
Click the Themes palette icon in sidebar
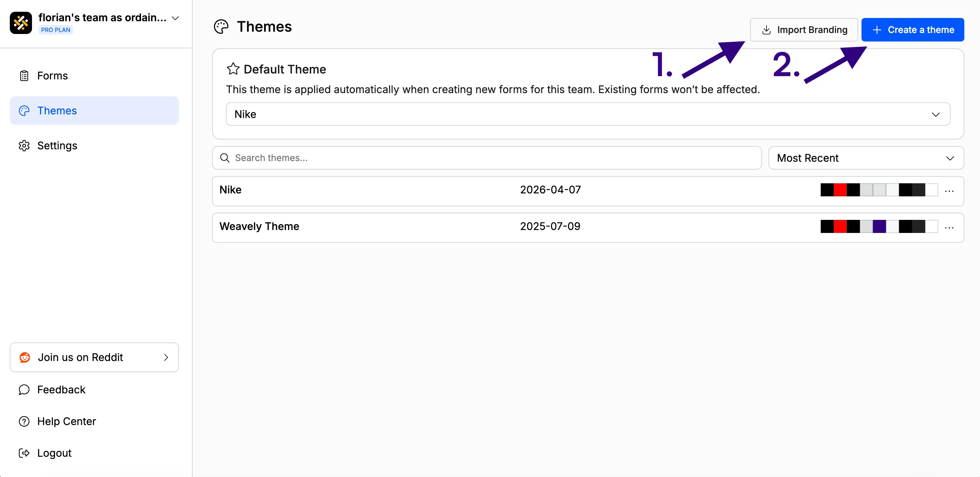tap(24, 111)
